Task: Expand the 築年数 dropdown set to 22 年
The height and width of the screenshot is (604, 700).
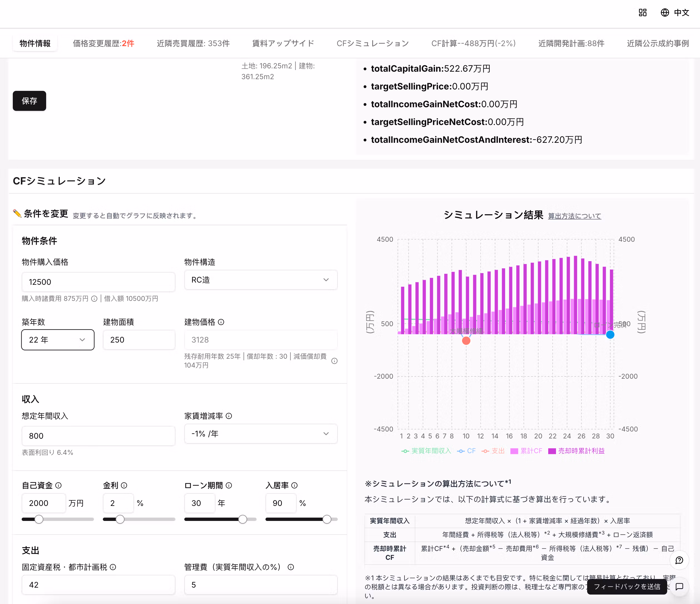Action: coord(58,340)
